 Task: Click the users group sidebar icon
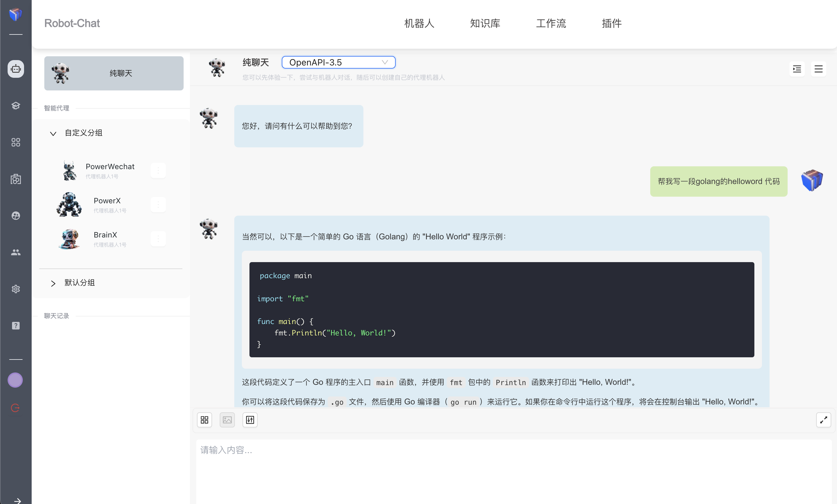[16, 252]
